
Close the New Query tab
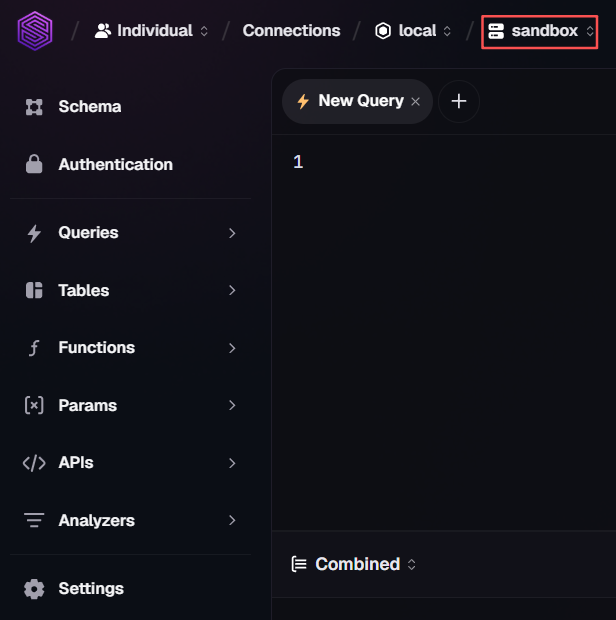(415, 102)
